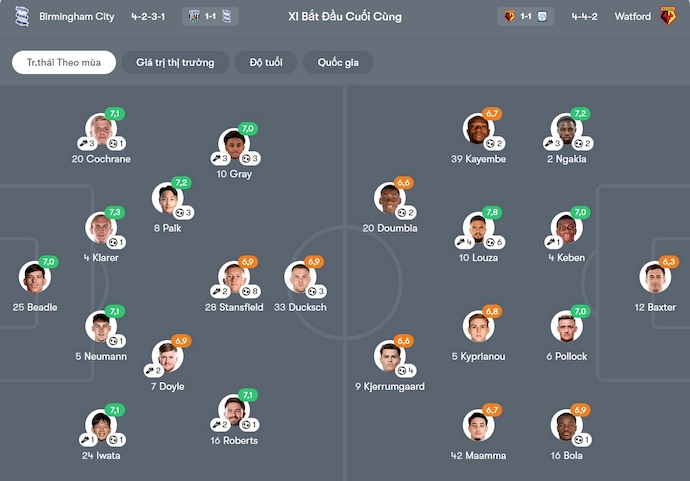Open player Kayembe's avatar
The width and height of the screenshot is (690, 481).
click(478, 129)
